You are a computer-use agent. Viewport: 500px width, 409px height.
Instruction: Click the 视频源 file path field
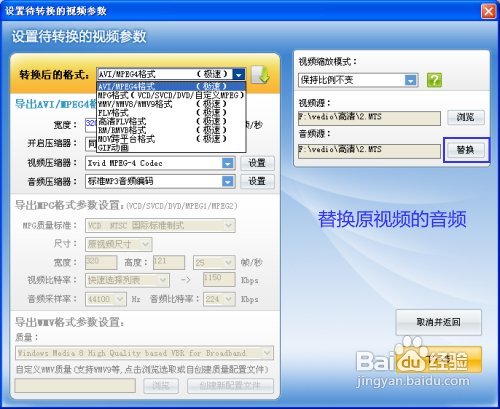pos(369,118)
